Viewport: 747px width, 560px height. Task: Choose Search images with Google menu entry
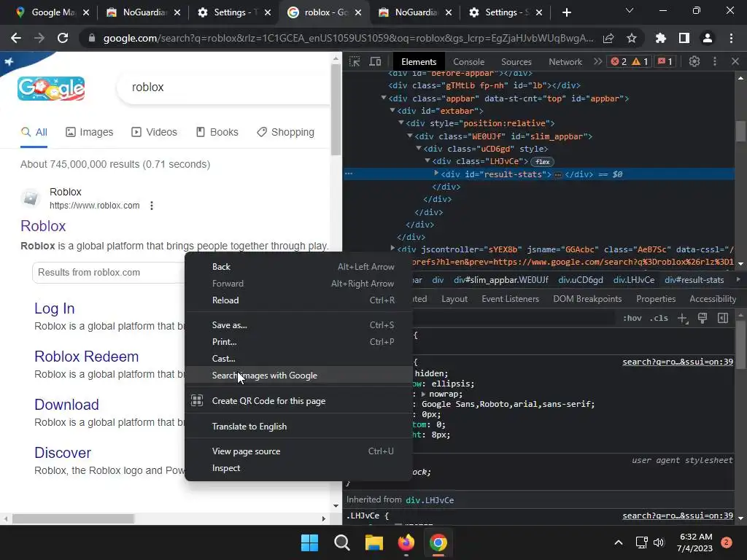click(298, 376)
